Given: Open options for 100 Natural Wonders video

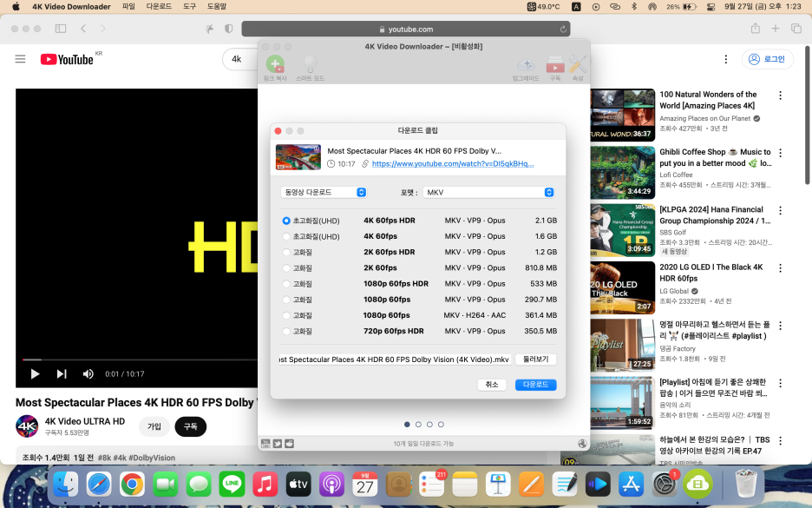Looking at the screenshot, I should (780, 96).
